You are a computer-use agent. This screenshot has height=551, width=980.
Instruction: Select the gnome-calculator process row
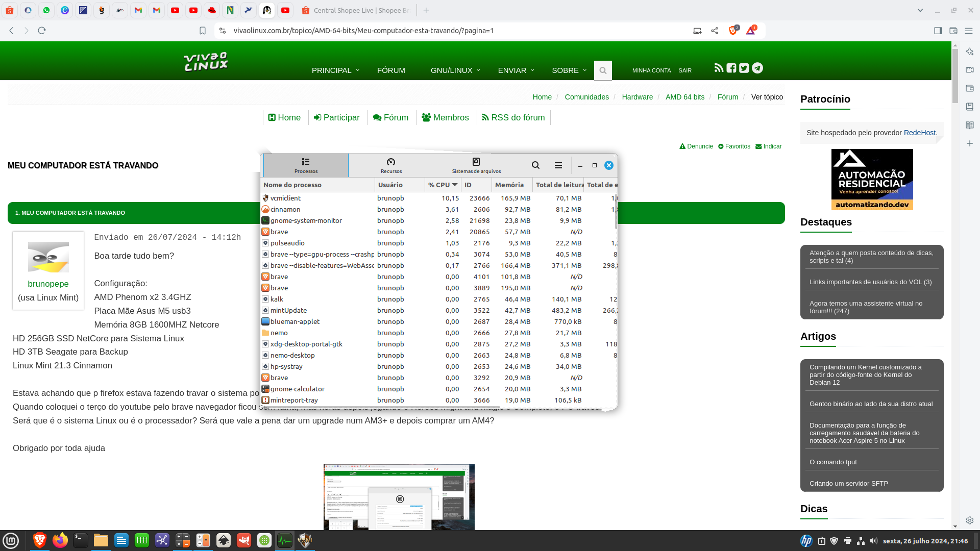pyautogui.click(x=439, y=389)
